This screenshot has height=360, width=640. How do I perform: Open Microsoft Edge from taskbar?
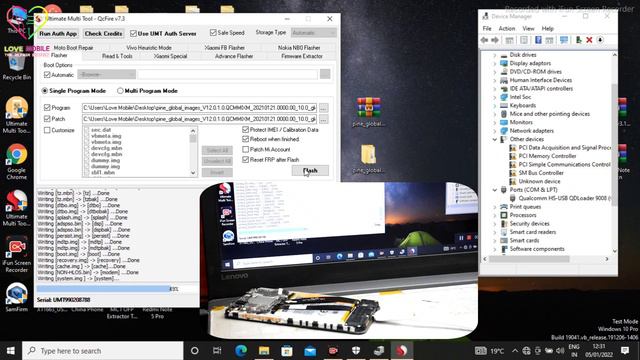pyautogui.click(x=241, y=351)
